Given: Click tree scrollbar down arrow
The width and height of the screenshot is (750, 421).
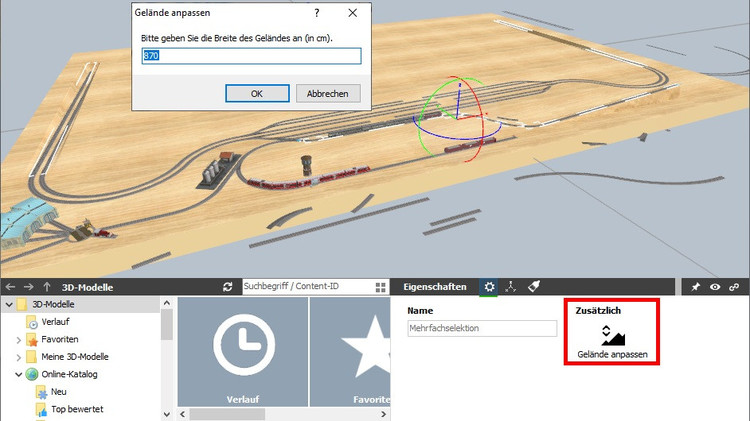Looking at the screenshot, I should [166, 414].
